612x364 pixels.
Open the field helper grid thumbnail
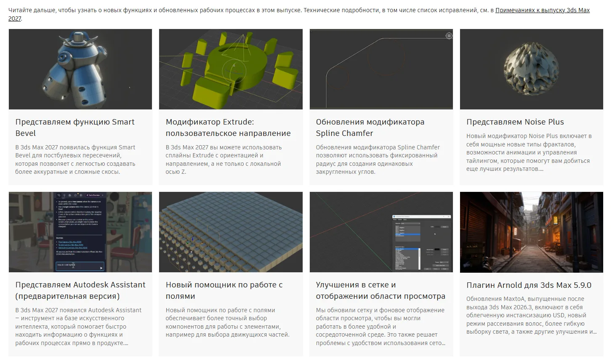coord(231,232)
